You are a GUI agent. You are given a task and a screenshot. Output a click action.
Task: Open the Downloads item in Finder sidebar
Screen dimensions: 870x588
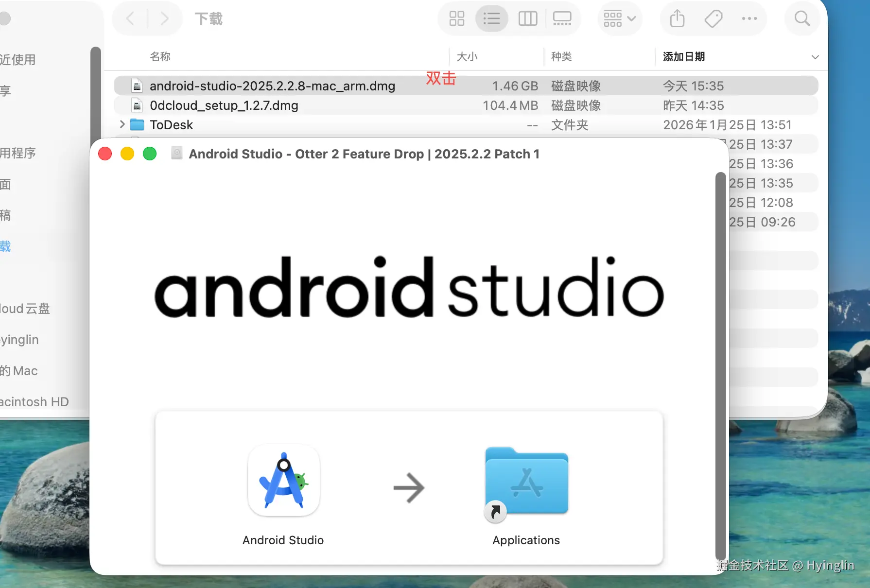(x=5, y=246)
